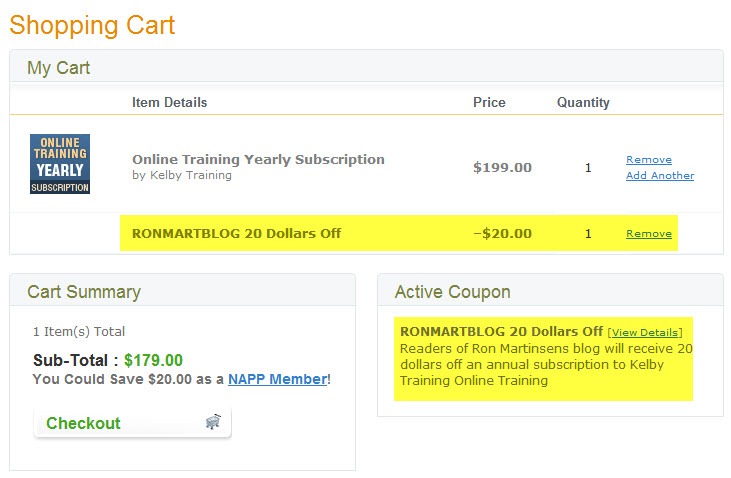Open the Online Training Yearly Subscription thumbnail
Screen dimensions: 731x478
click(x=60, y=164)
